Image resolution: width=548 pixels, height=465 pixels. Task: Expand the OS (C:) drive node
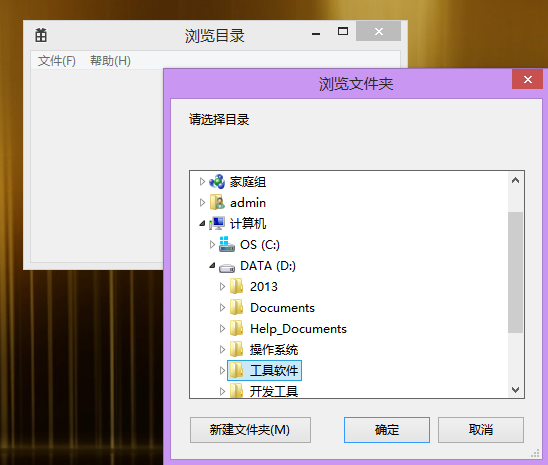point(212,245)
